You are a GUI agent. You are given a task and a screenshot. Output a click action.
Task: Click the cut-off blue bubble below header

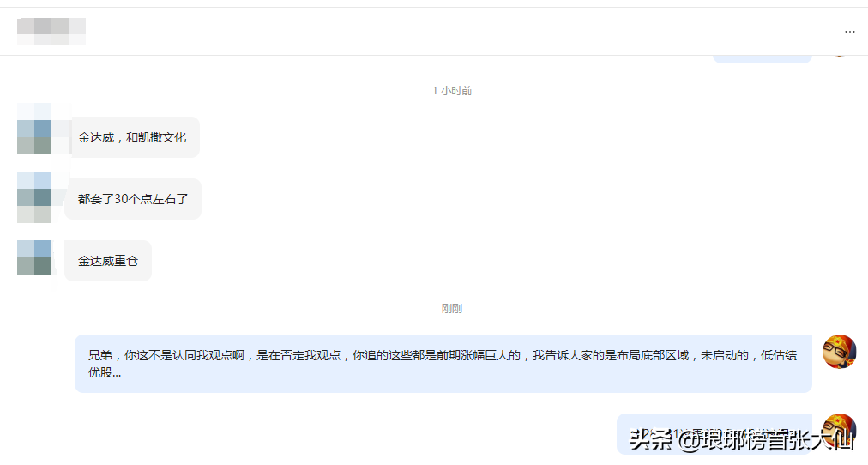point(762,58)
